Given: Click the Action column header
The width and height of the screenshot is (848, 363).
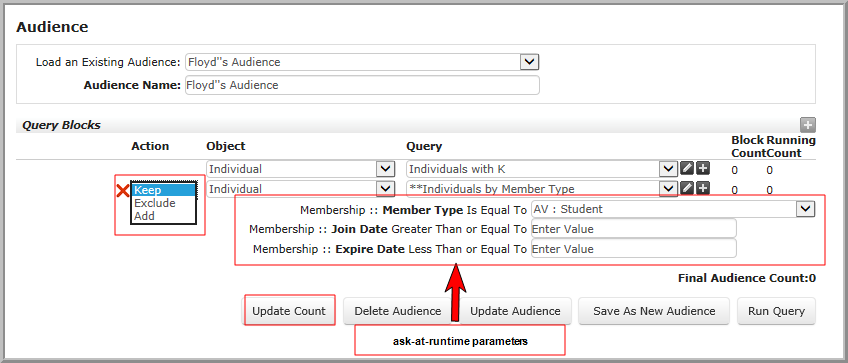Looking at the screenshot, I should pyautogui.click(x=150, y=146).
